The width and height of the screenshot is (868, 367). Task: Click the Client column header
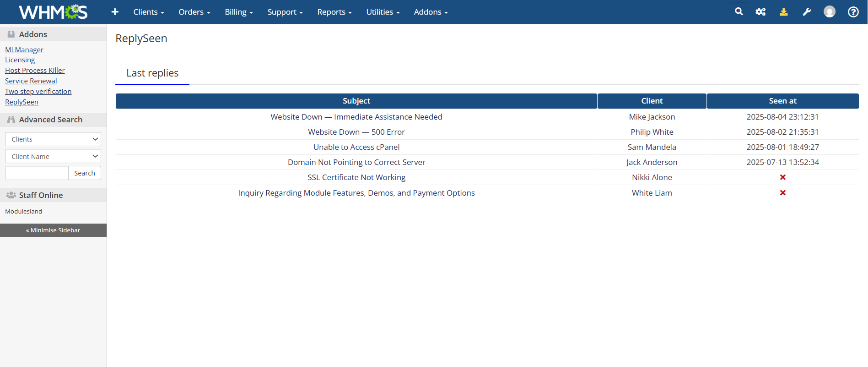click(652, 101)
